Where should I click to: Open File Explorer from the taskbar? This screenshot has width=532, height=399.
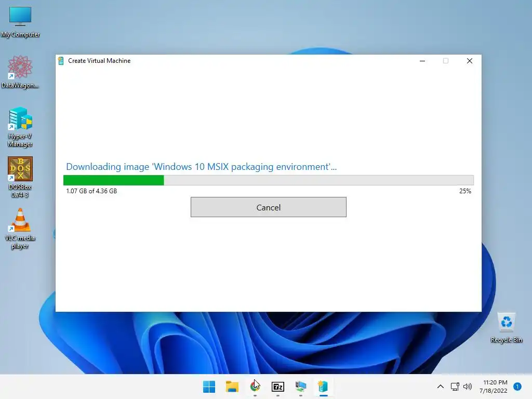pyautogui.click(x=232, y=387)
